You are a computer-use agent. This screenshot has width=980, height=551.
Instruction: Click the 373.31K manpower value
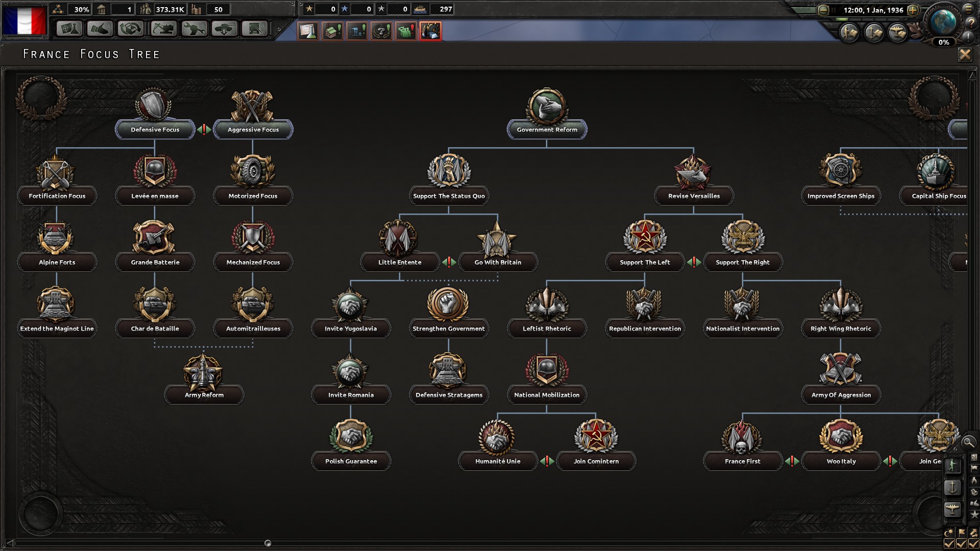(170, 9)
